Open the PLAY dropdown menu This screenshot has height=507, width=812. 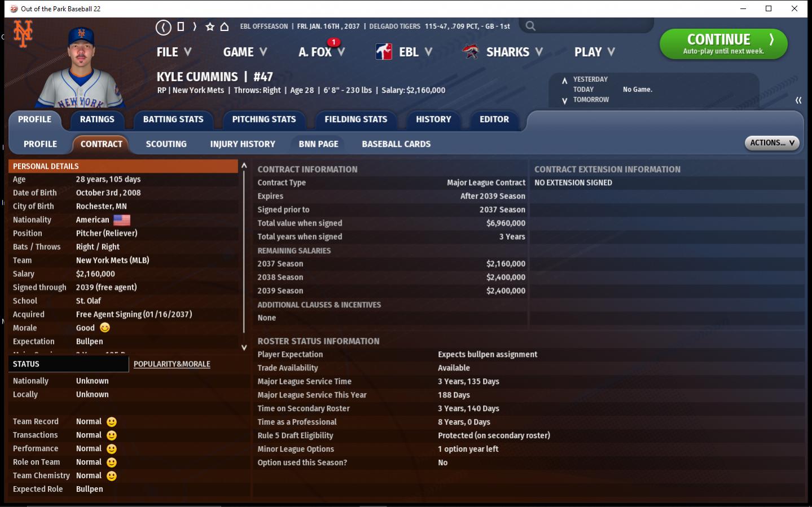point(594,52)
